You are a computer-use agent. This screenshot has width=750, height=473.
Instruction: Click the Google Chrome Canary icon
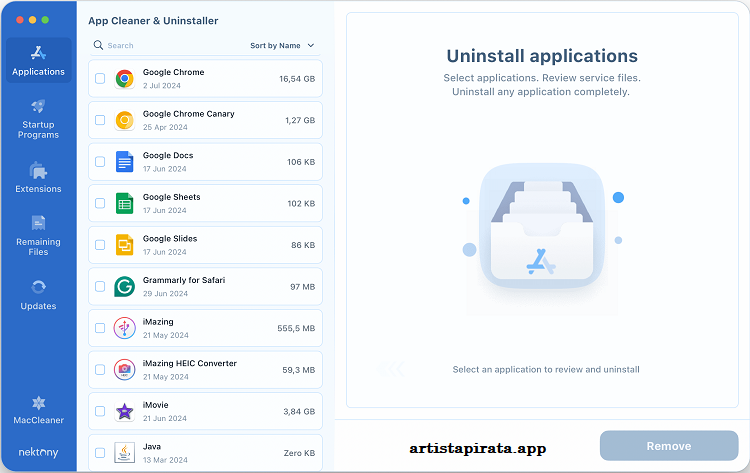[x=124, y=120]
